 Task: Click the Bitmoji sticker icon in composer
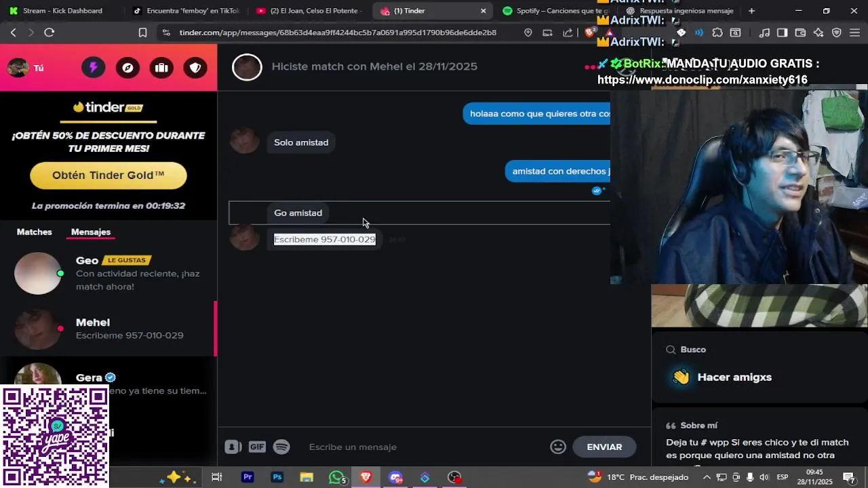click(233, 447)
